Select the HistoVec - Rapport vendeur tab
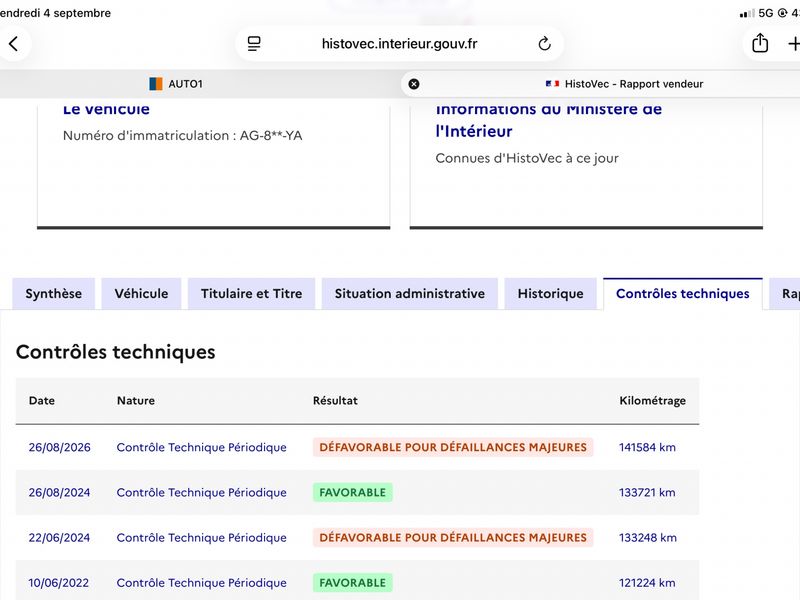The width and height of the screenshot is (800, 600). click(624, 84)
